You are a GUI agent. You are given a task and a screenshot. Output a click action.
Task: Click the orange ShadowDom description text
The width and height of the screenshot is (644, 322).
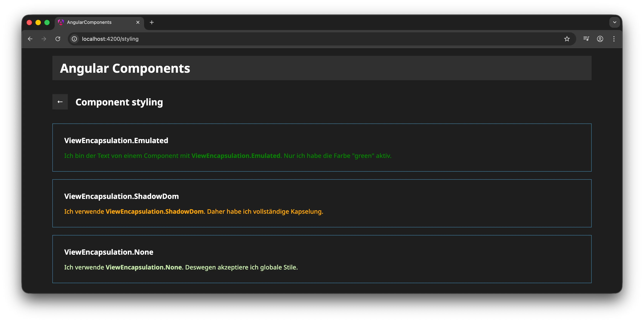[x=194, y=211]
